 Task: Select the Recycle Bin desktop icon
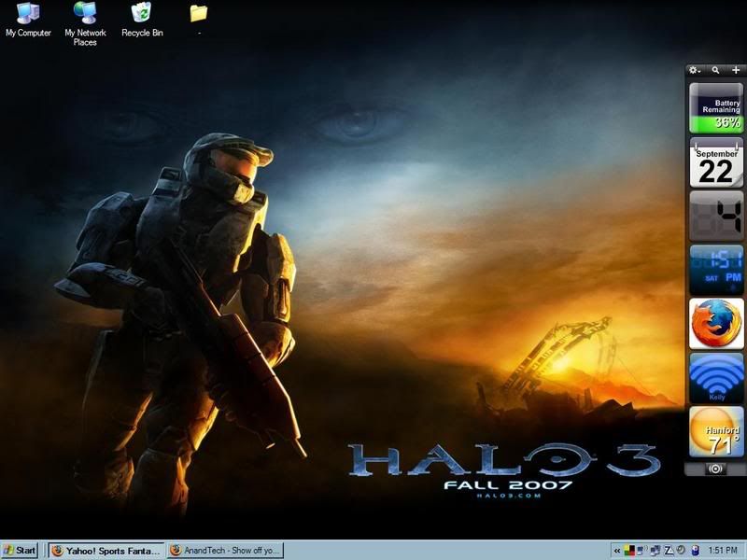[x=142, y=20]
